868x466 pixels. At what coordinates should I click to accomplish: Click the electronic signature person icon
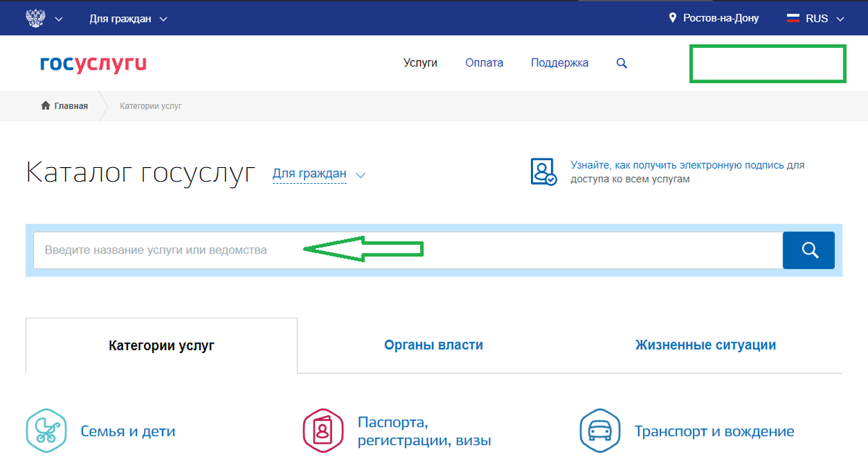coord(543,172)
